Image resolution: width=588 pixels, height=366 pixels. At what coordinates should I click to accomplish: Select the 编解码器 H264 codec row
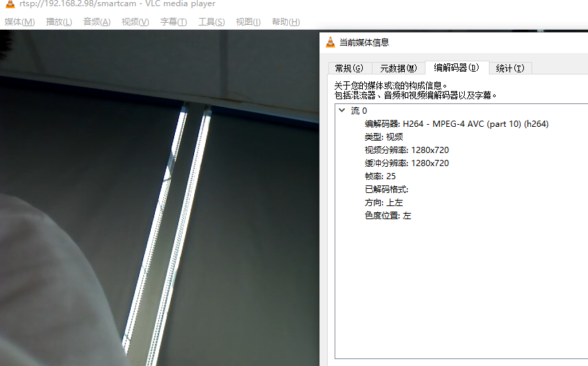click(456, 124)
